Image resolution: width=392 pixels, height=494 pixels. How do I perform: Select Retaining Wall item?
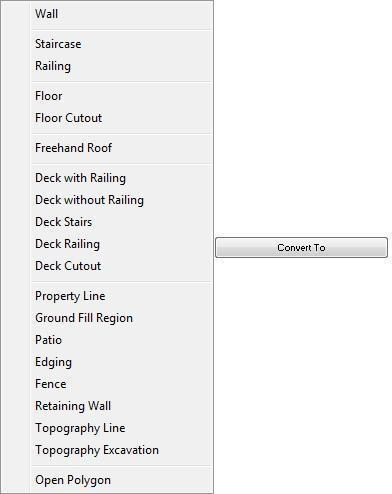(122, 406)
